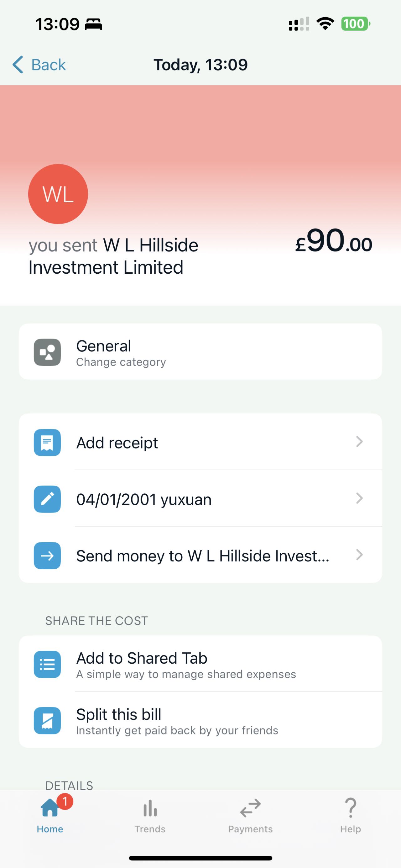Open Send money to W L Hillside chevron

click(x=359, y=555)
